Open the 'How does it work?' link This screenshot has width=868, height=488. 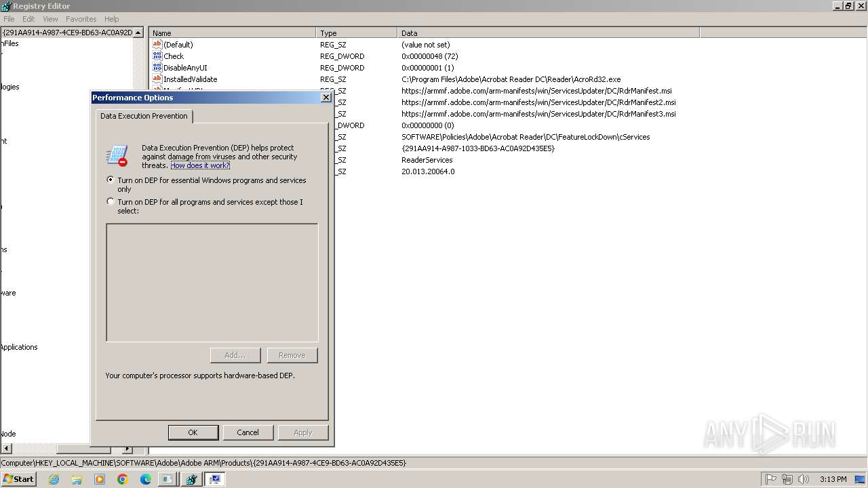(200, 165)
